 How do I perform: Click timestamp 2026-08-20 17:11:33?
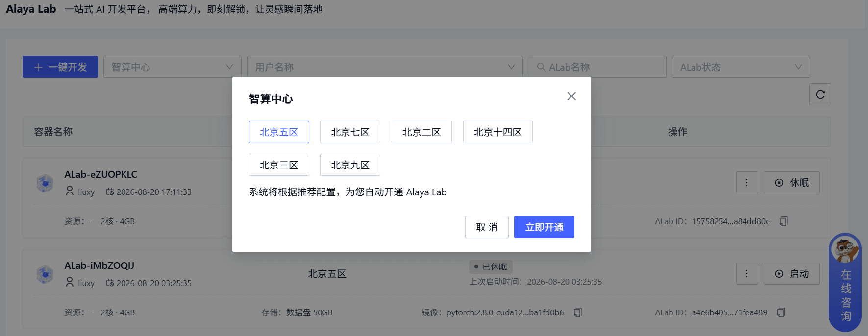pos(154,192)
